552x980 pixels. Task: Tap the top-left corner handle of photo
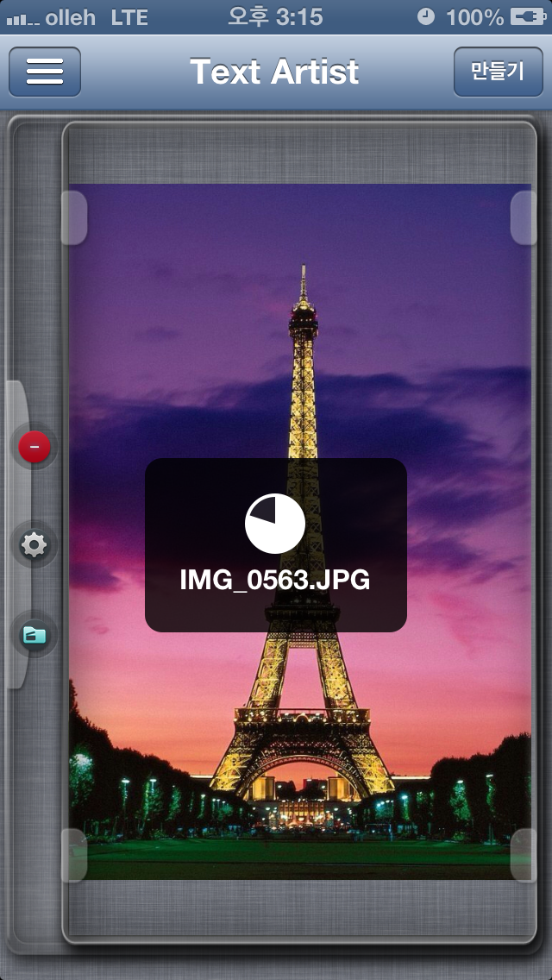[74, 217]
